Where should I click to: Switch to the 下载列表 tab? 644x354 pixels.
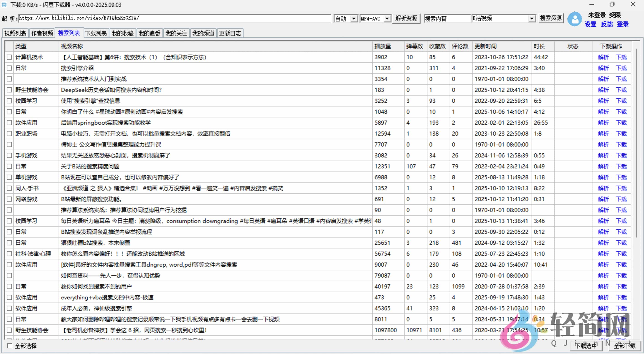coord(96,33)
